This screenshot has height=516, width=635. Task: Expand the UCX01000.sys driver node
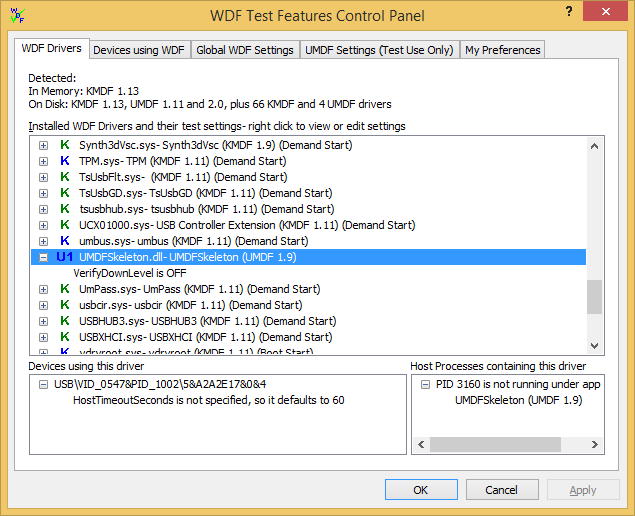tap(43, 226)
